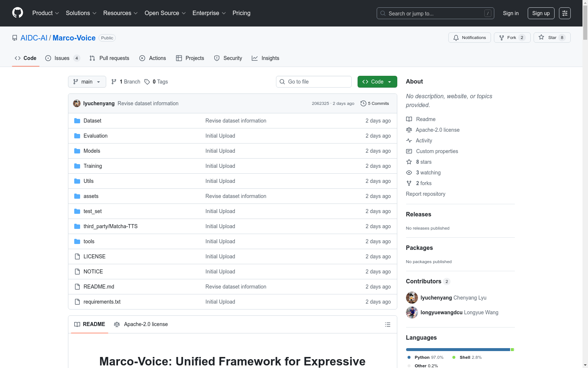Open the 5 Commits history
Screen dimensions: 588x368
tap(374, 103)
